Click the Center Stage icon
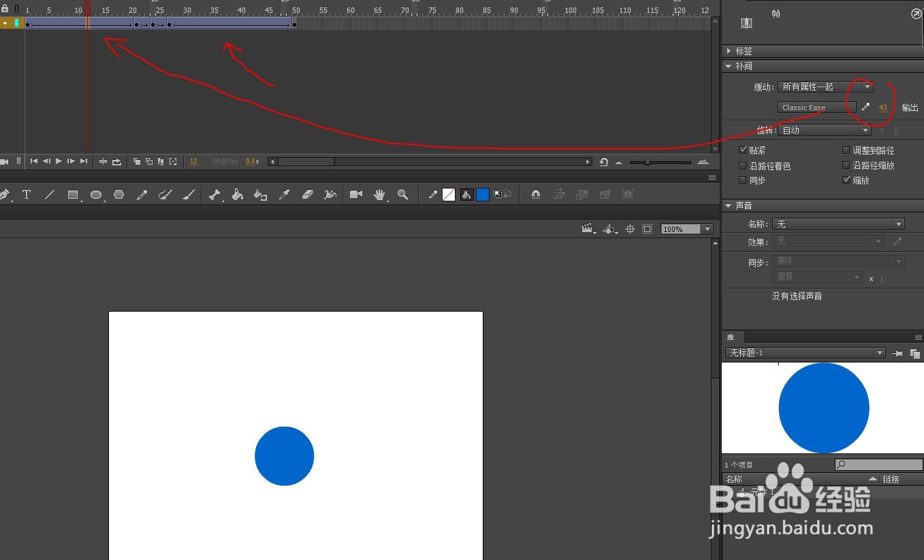The height and width of the screenshot is (560, 924). (x=631, y=229)
